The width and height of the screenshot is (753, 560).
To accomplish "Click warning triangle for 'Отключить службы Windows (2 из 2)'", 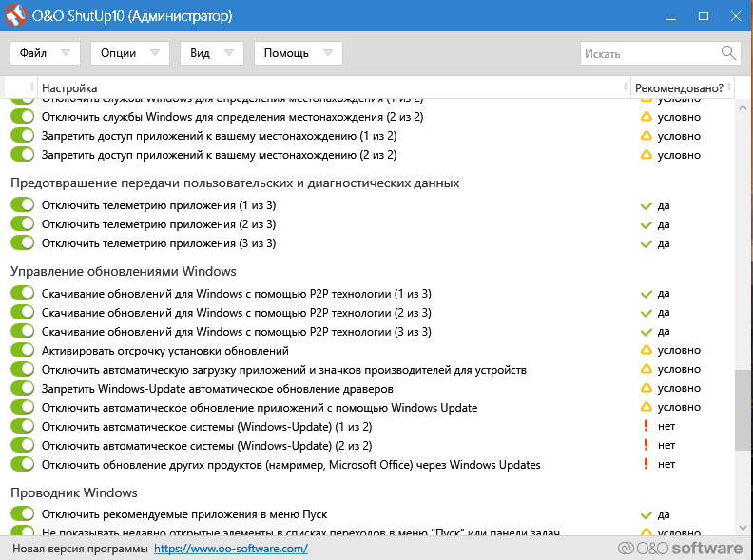I will click(x=647, y=117).
